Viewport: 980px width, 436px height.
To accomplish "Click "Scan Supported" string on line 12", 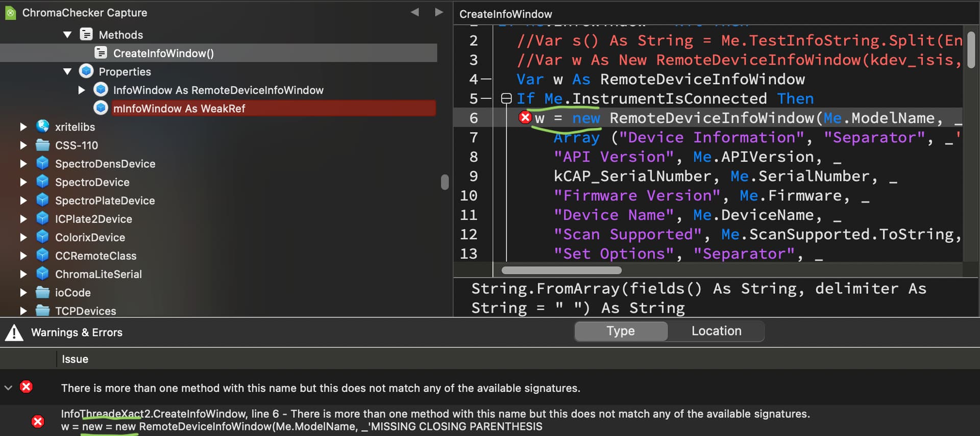I will pyautogui.click(x=628, y=234).
